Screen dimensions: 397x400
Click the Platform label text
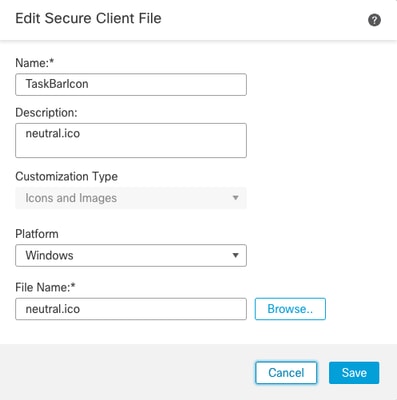(x=37, y=234)
